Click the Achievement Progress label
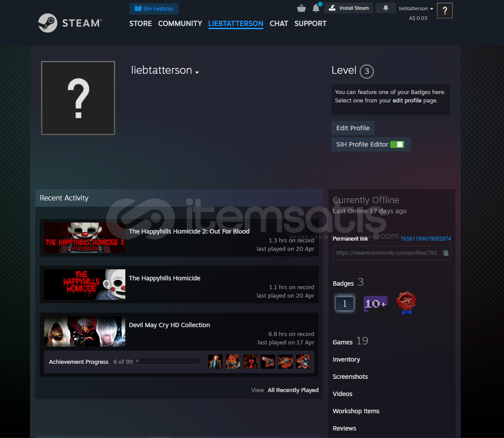The width and height of the screenshot is (504, 438). coord(79,362)
